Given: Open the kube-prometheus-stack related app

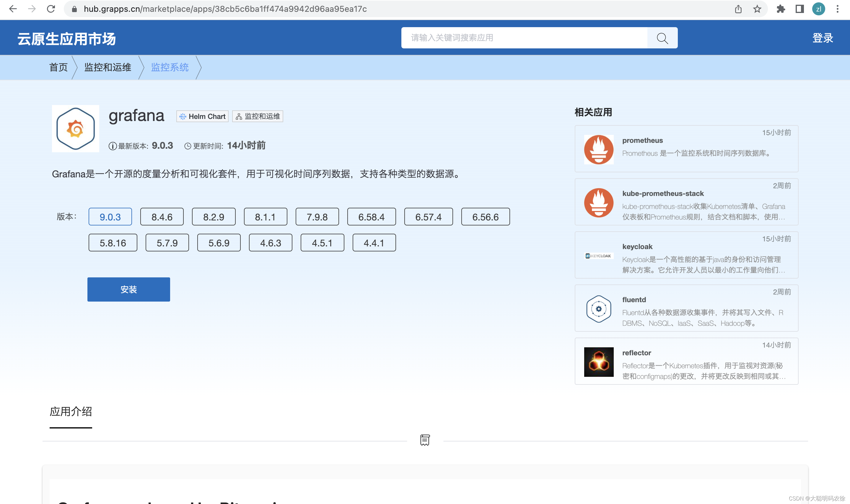Looking at the screenshot, I should pos(663,194).
